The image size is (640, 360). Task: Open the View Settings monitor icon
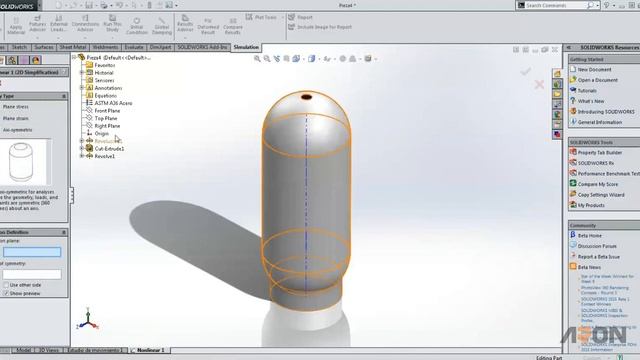(368, 59)
